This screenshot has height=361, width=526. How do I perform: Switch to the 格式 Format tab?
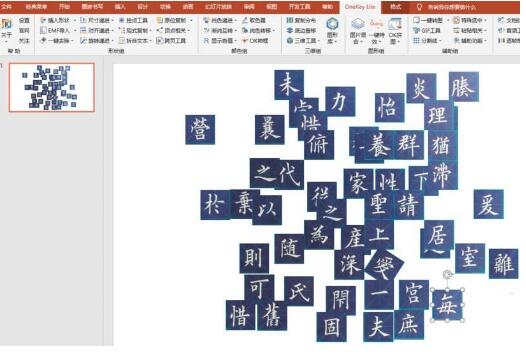396,6
